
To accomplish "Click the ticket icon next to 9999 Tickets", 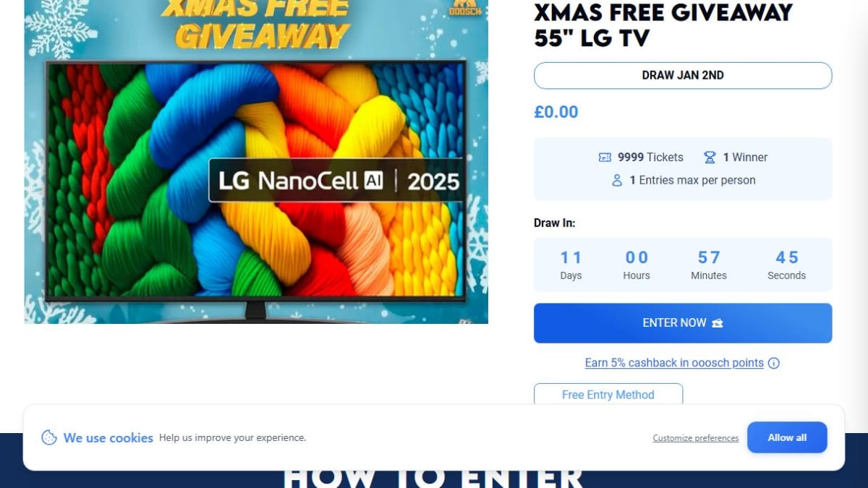I will point(605,157).
